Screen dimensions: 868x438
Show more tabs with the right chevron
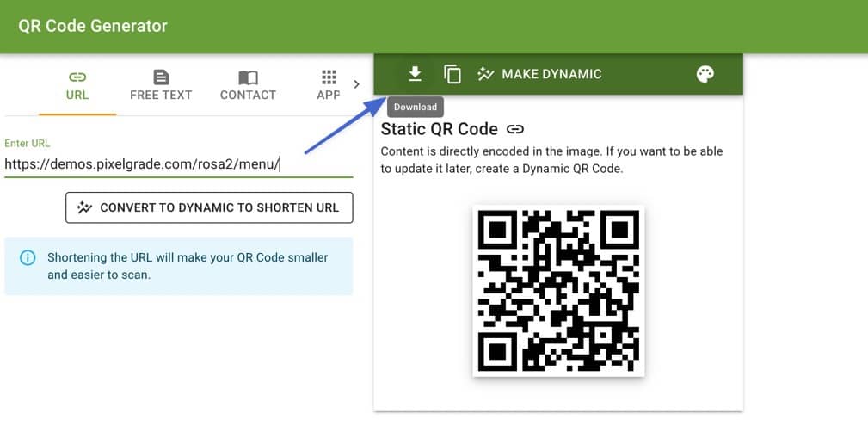[356, 84]
